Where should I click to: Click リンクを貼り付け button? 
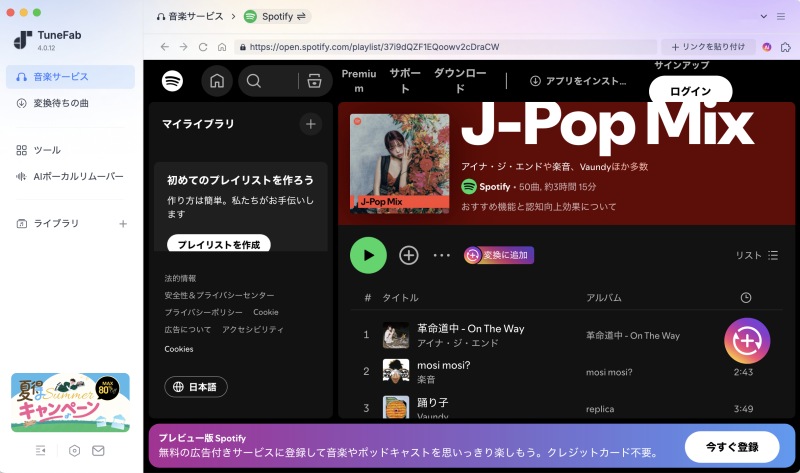[x=708, y=47]
